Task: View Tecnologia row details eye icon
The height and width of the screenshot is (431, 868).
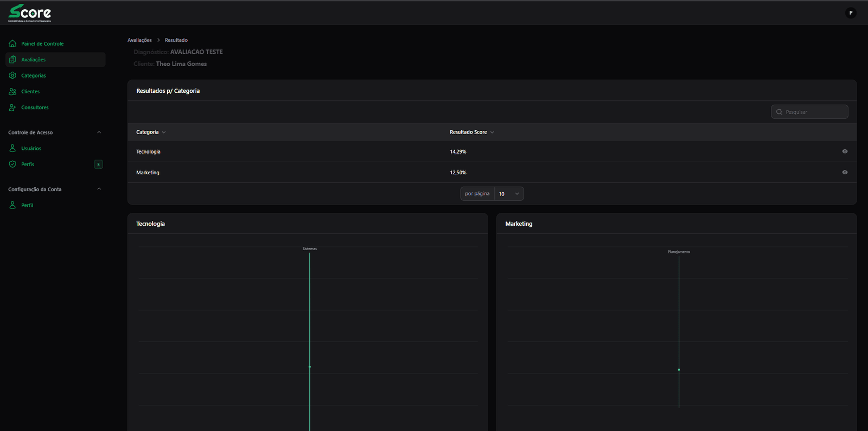Action: pos(845,151)
